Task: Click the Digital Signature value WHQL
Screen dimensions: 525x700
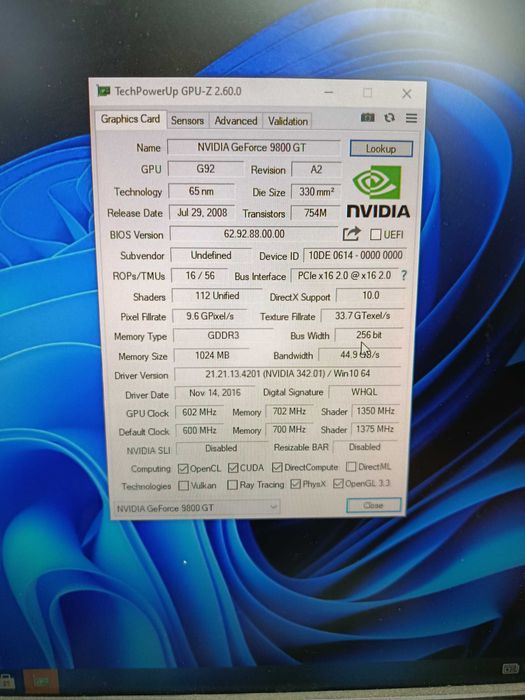Action: (x=364, y=392)
